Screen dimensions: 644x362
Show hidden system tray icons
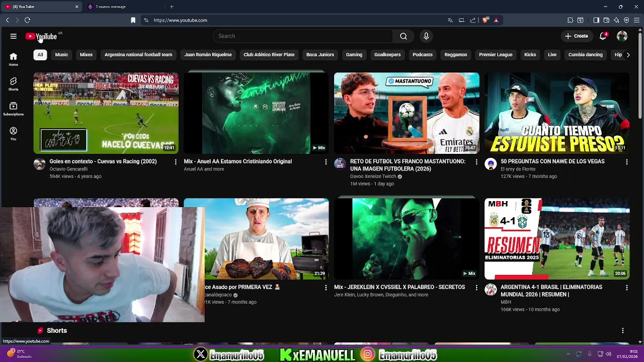point(568,354)
